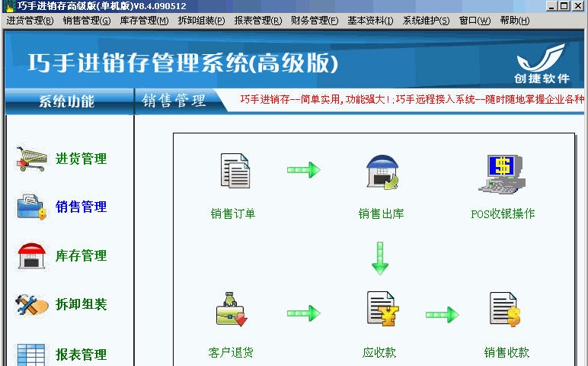
Task: Minimize the application window
Action: (x=551, y=5)
